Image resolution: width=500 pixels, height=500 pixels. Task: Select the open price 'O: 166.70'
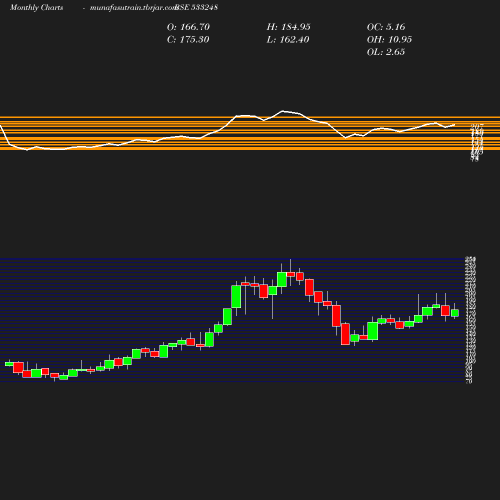tap(188, 27)
